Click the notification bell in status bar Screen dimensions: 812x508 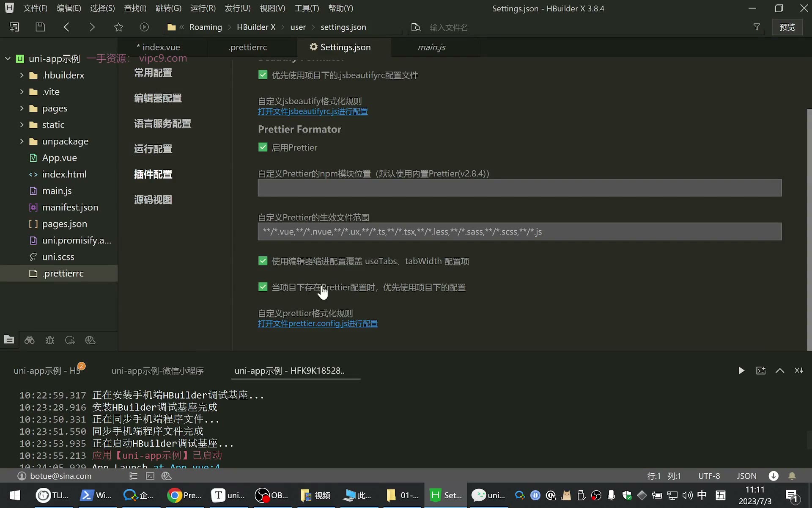(x=792, y=476)
